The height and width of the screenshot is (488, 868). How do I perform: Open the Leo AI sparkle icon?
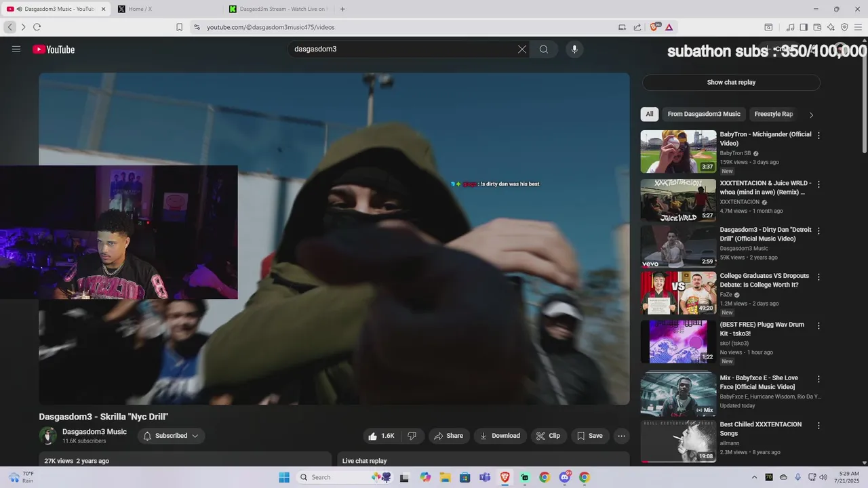coord(831,27)
